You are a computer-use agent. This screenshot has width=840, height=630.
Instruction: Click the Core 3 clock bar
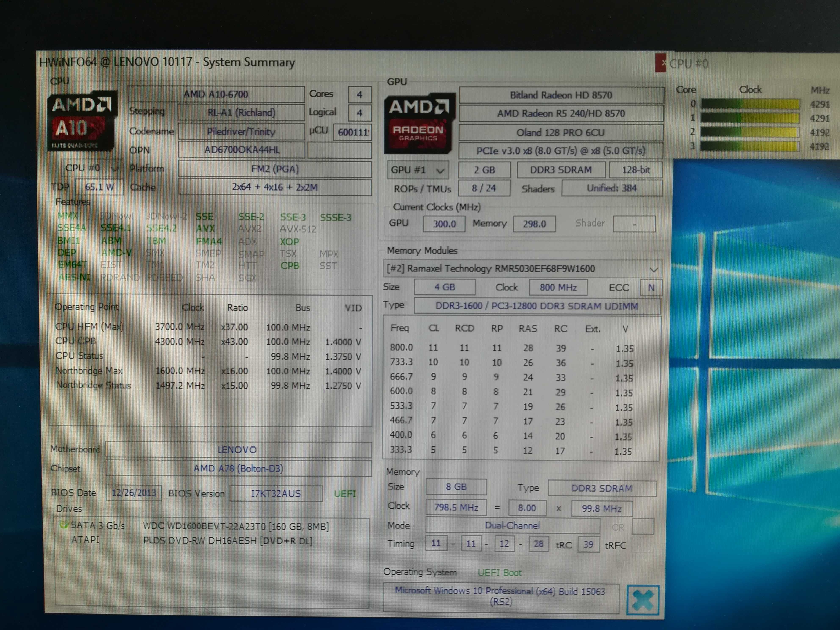750,146
